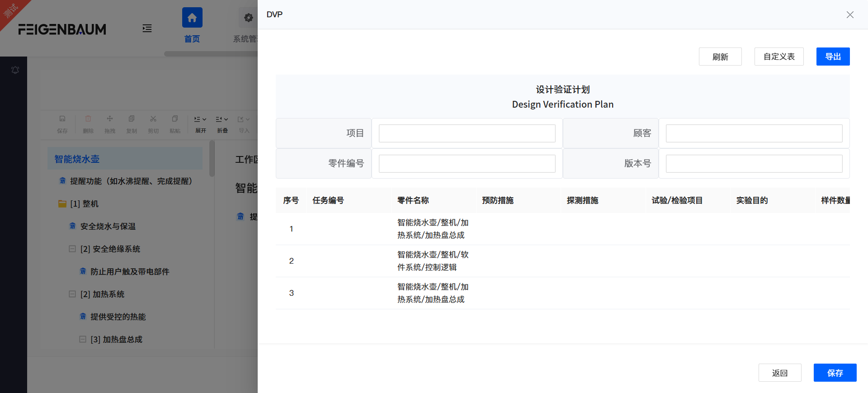Open the 系统管理 gear icon
The width and height of the screenshot is (868, 393).
coord(248,18)
